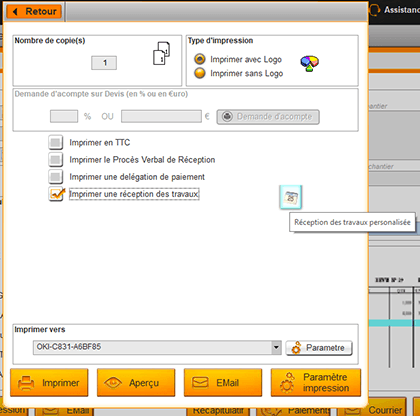The image size is (420, 416).
Task: Tick Imprimer une delégation de paiement
Action: [55, 177]
